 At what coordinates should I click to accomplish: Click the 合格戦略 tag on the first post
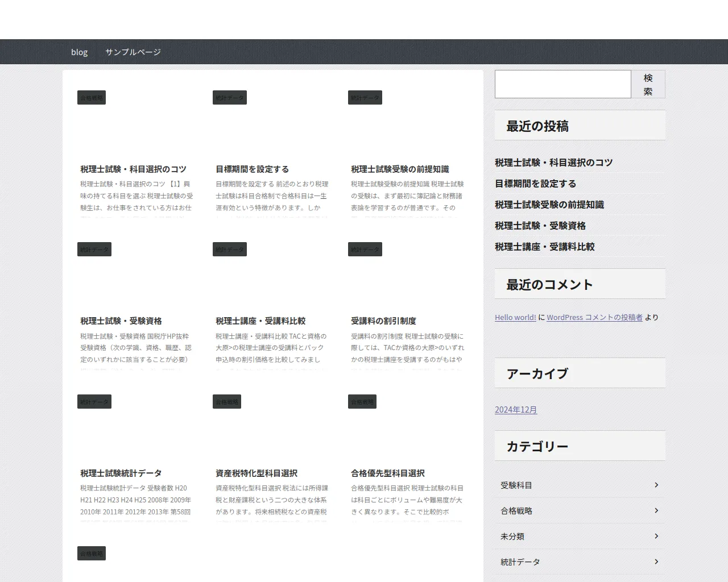tap(91, 97)
